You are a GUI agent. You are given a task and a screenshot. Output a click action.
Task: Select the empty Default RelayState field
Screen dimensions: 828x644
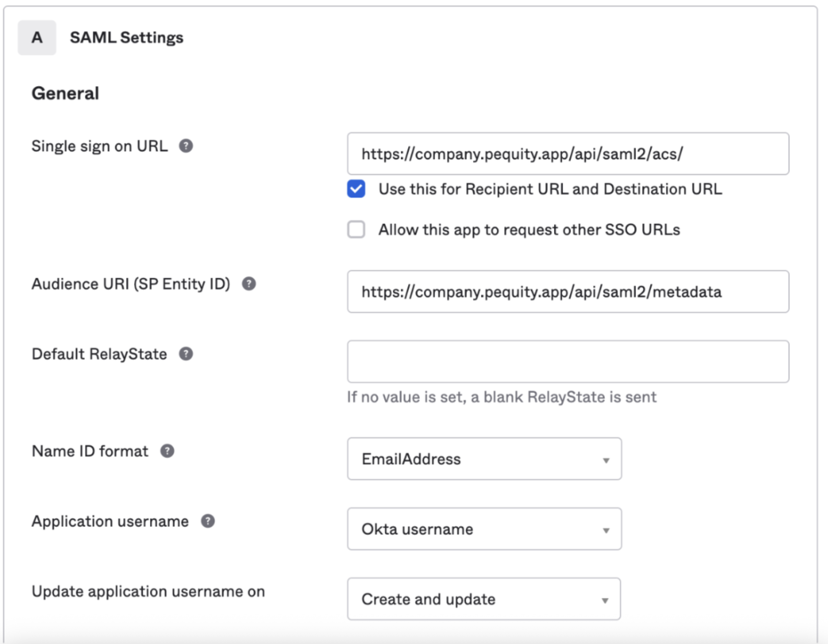pyautogui.click(x=568, y=361)
